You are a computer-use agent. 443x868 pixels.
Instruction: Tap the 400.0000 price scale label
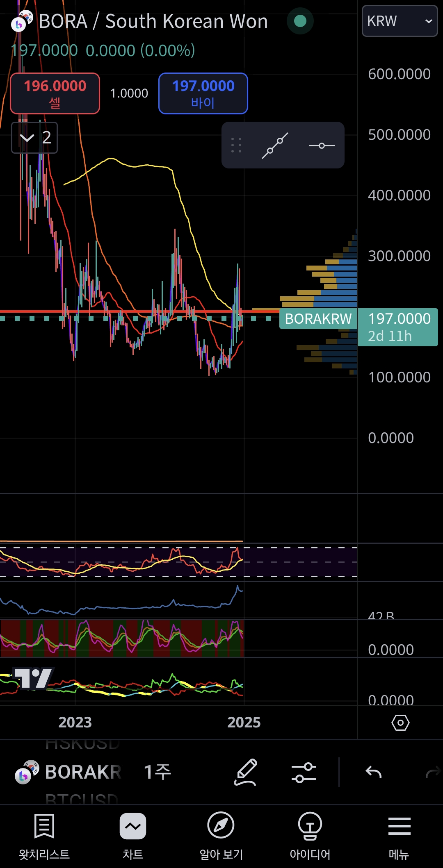coord(399,195)
